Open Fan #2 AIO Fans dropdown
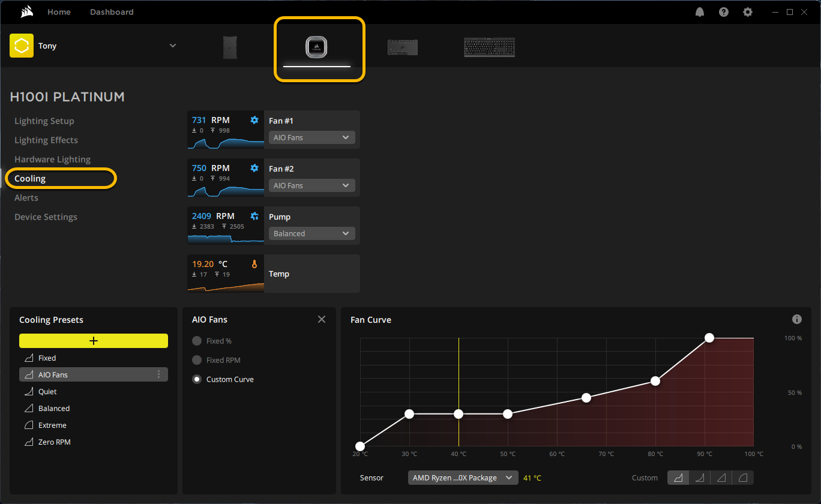The height and width of the screenshot is (504, 821). (x=312, y=185)
